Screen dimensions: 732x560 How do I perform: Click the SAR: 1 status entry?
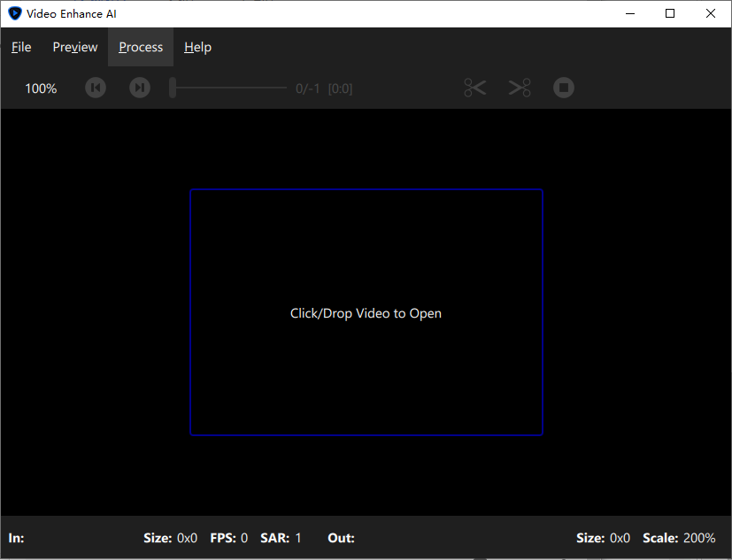point(281,538)
